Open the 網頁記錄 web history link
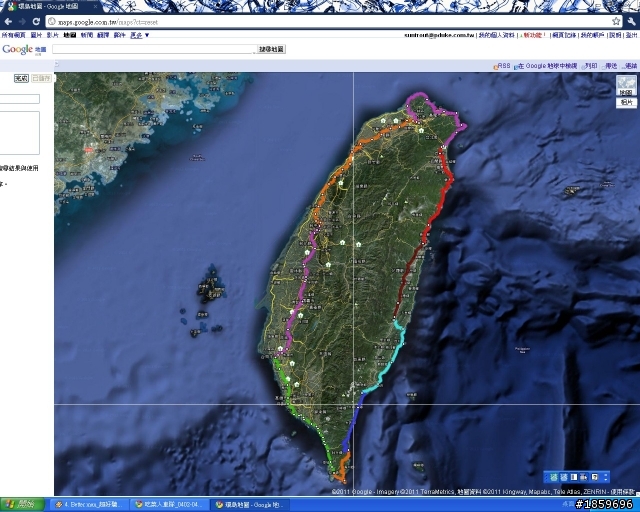Image resolution: width=640 pixels, height=512 pixels. 564,35
